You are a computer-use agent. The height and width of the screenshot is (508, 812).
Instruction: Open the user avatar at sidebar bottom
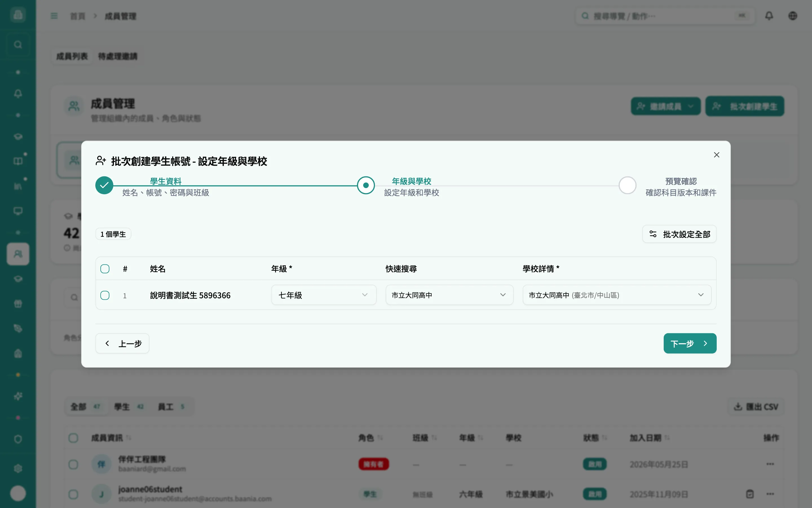(x=18, y=493)
